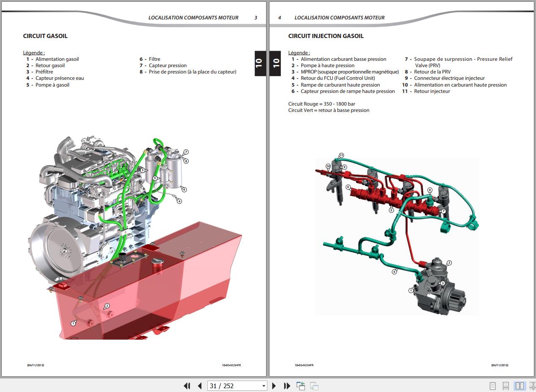This screenshot has height=392, width=536.
Task: Switch to single page view
Action: (492, 386)
